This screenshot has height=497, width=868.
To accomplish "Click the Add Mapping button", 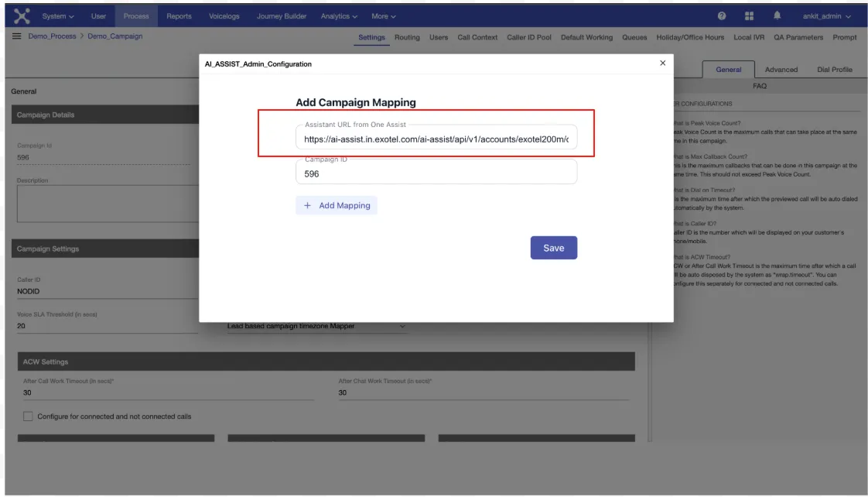I will tap(337, 206).
